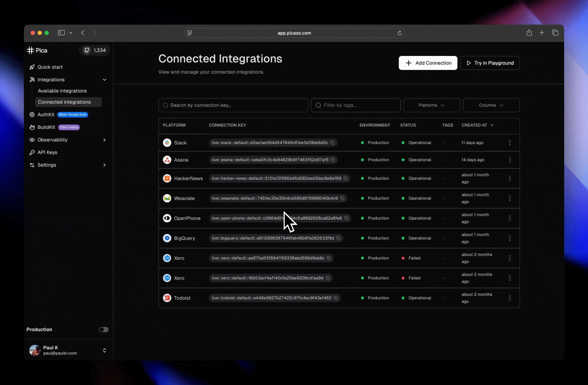
Task: Click "11 days ago" in Slack row
Action: pos(472,143)
